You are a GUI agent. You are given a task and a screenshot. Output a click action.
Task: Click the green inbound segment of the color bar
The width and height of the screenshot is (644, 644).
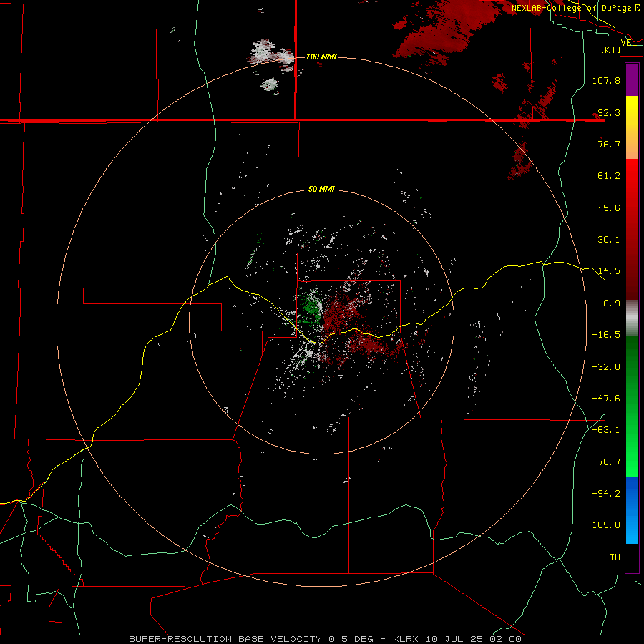[x=632, y=406]
